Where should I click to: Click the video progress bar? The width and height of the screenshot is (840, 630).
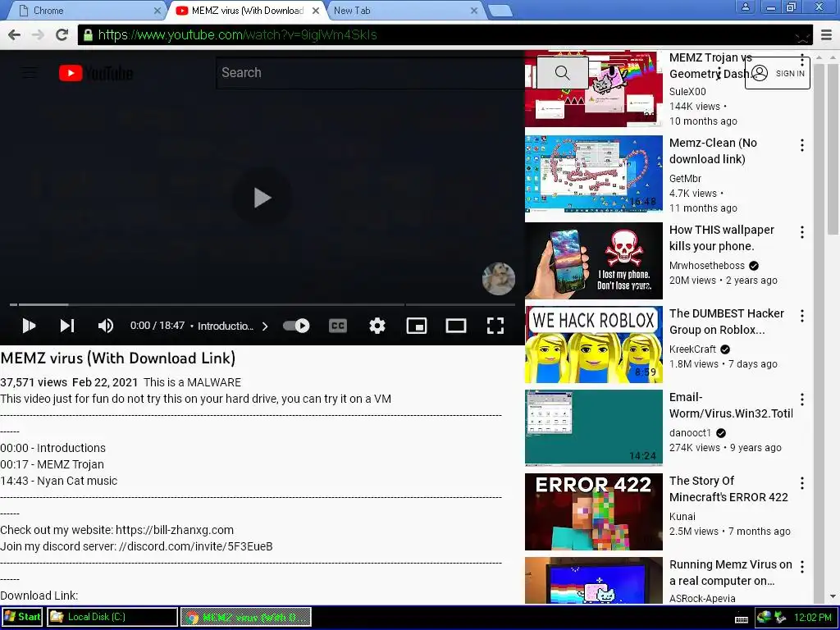[262, 304]
